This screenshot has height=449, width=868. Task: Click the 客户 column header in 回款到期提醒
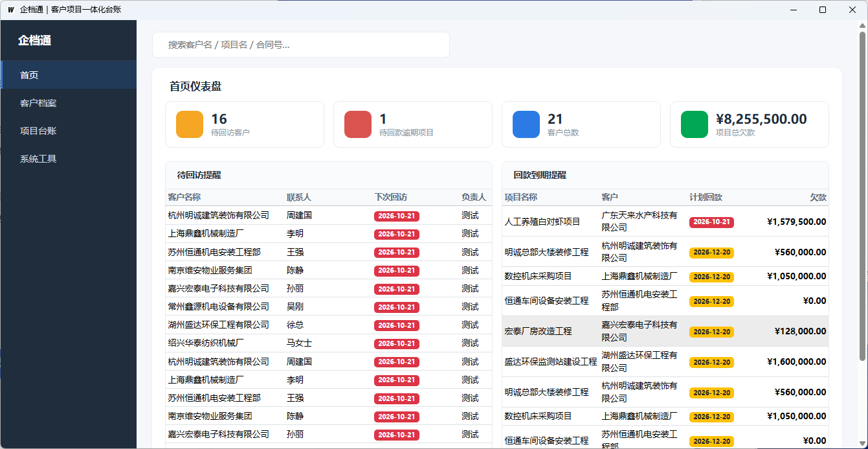pos(610,197)
